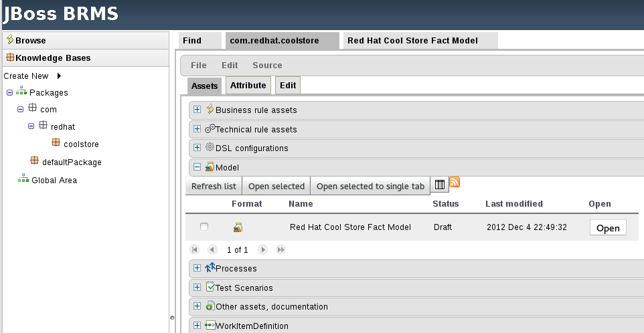Select Global Area in tree
Viewport: 644px width, 333px height.
point(54,181)
